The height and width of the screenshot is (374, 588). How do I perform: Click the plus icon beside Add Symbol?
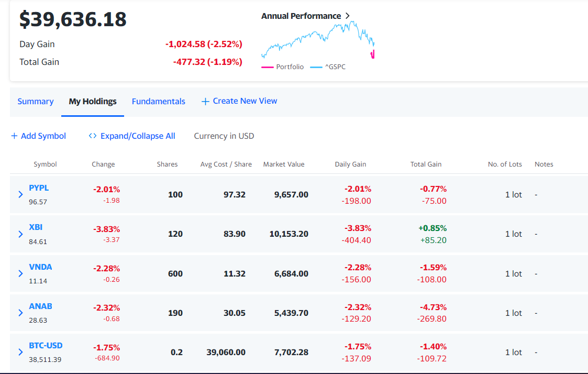14,136
